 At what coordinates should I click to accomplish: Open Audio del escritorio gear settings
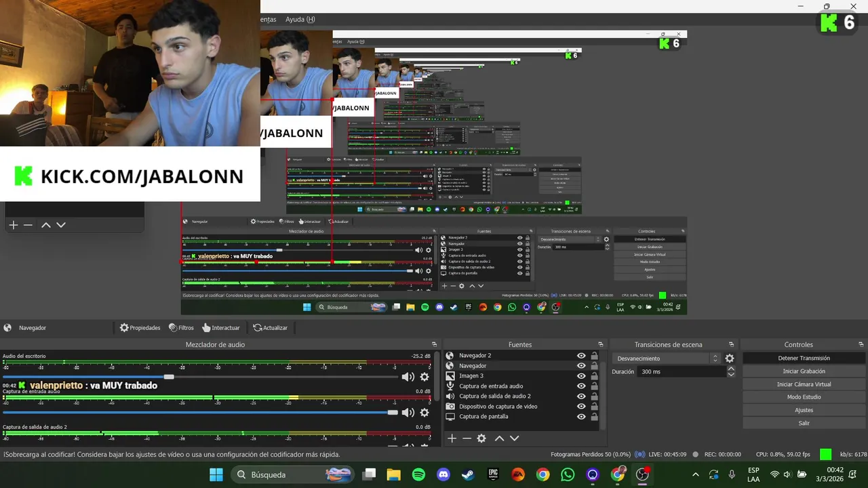click(x=425, y=377)
